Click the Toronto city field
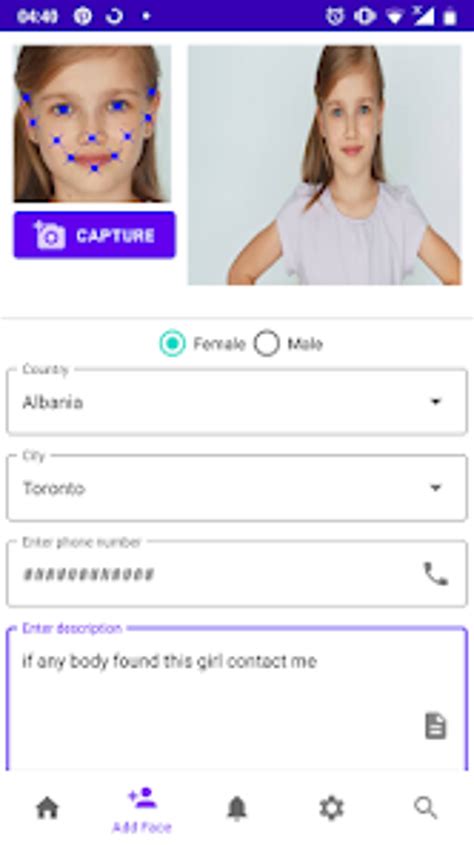This screenshot has width=474, height=845. [x=237, y=488]
